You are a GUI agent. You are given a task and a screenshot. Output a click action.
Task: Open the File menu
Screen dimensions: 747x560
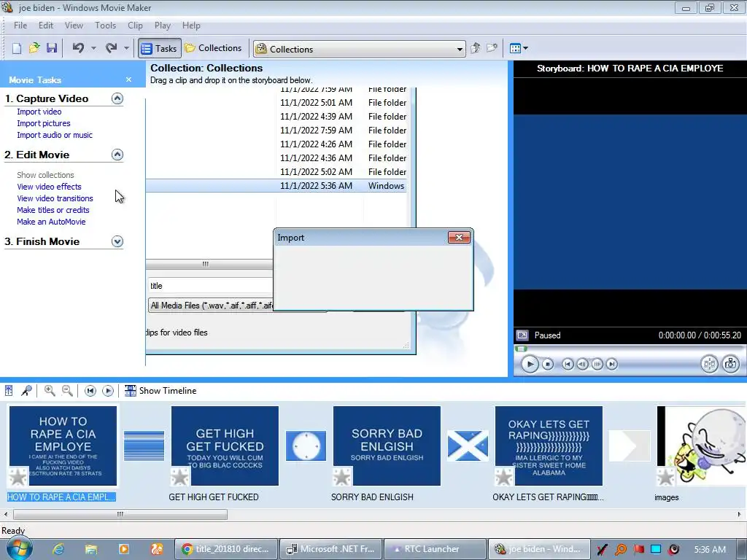[x=20, y=26]
